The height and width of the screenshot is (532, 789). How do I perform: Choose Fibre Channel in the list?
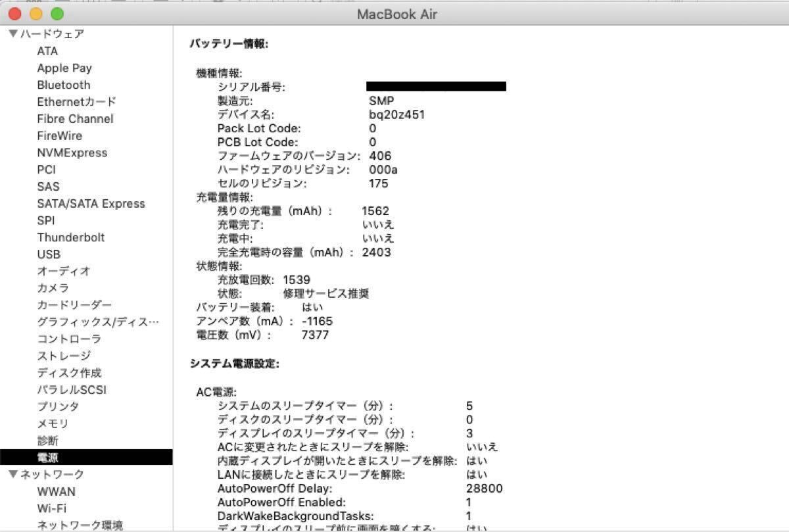[x=75, y=119]
